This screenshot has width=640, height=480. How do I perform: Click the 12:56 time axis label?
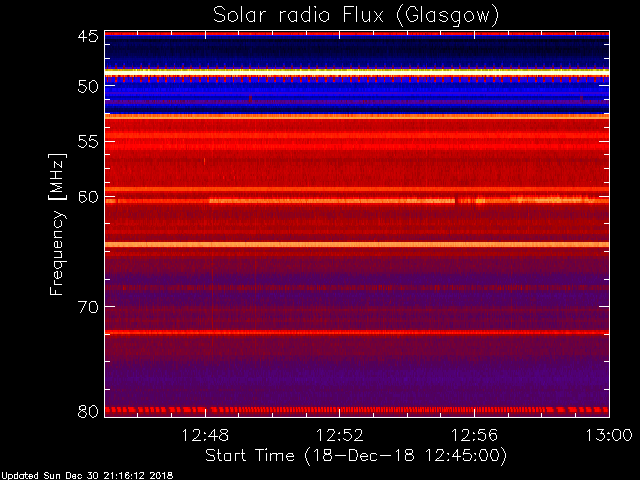coord(474,435)
